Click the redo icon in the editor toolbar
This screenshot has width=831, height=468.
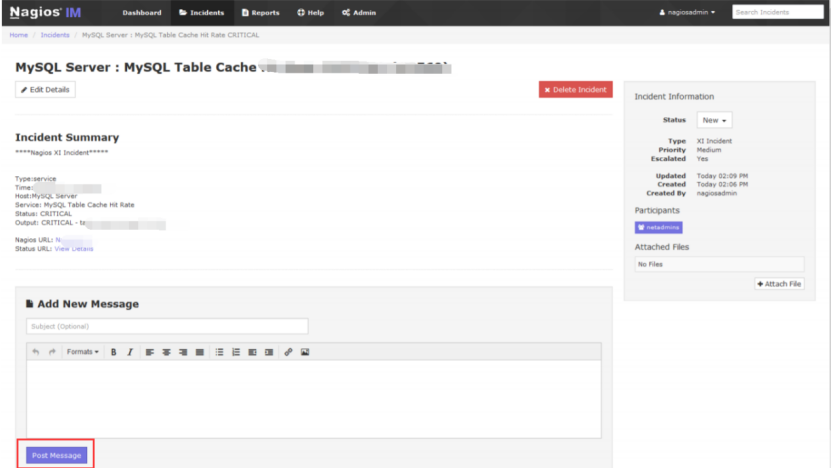pyautogui.click(x=52, y=352)
